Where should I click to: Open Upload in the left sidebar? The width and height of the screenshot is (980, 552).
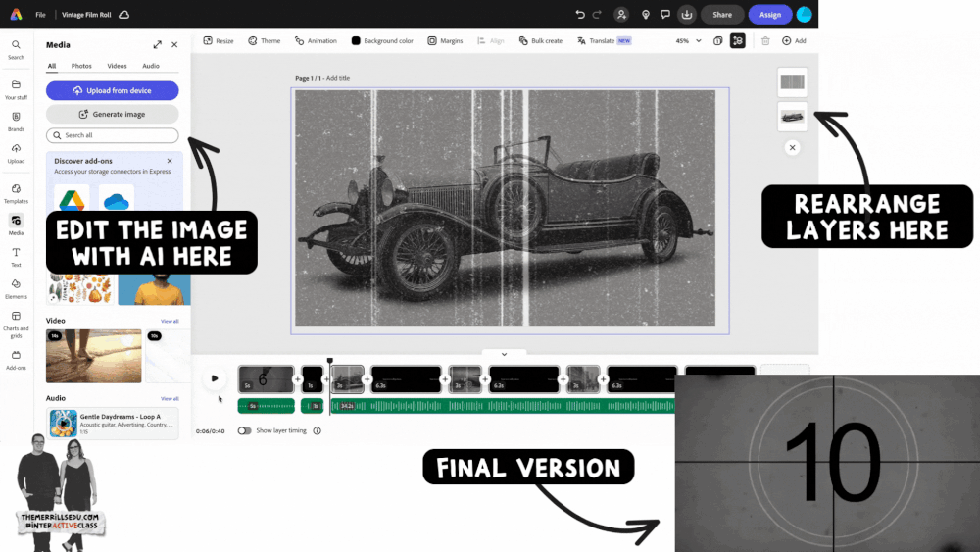(x=17, y=154)
